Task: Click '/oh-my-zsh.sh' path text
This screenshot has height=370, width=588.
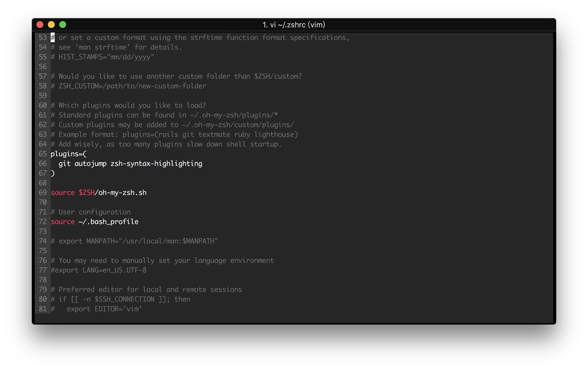Action: click(x=121, y=193)
